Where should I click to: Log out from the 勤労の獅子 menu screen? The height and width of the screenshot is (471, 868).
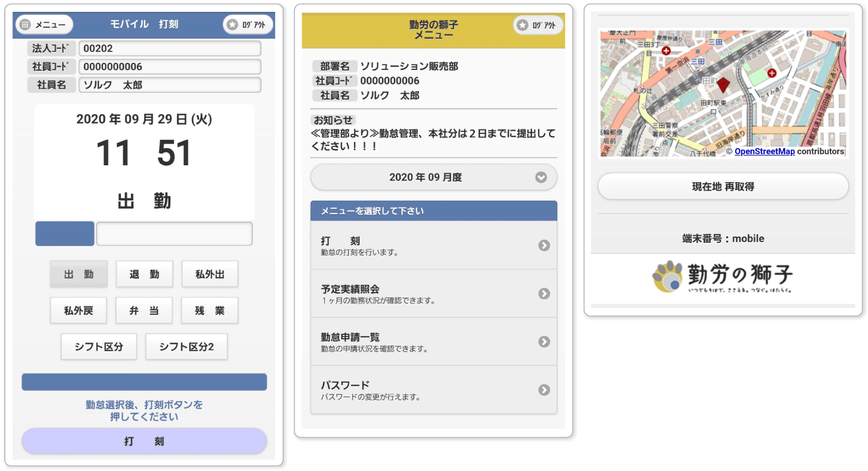coord(538,25)
